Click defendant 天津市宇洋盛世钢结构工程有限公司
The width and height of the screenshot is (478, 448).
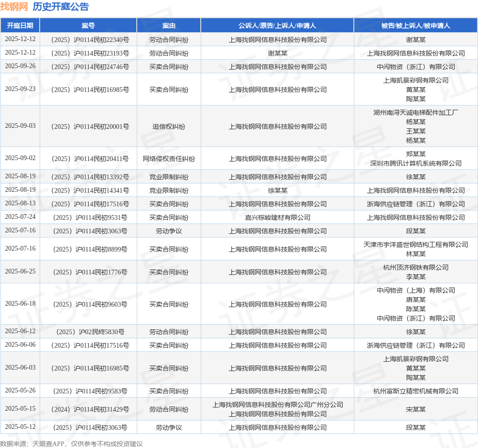coord(416,245)
